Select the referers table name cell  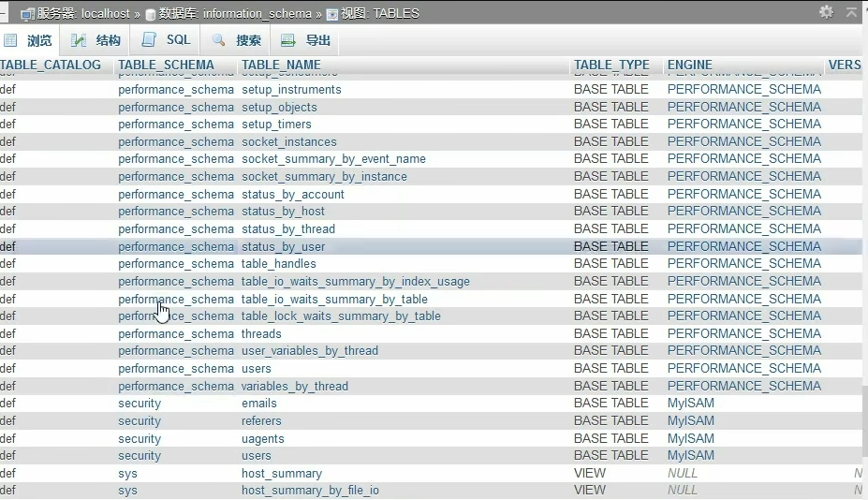click(261, 421)
